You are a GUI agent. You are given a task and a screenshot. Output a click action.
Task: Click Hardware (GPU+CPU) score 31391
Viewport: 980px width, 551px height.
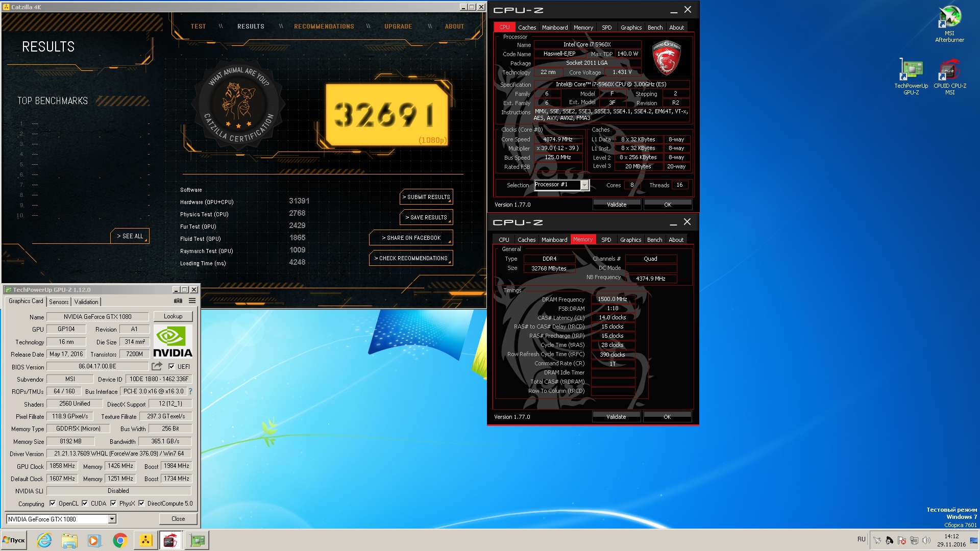point(299,201)
